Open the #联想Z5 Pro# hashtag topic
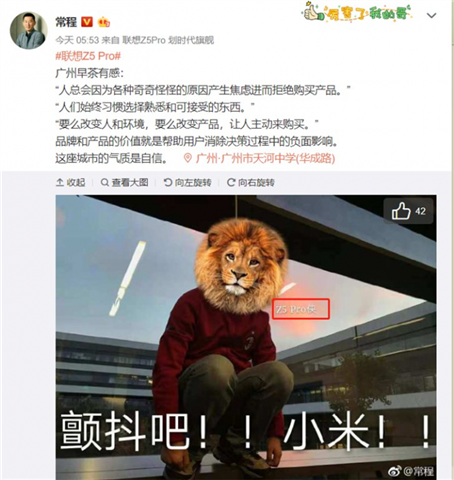This screenshot has width=454, height=480. tap(88, 56)
